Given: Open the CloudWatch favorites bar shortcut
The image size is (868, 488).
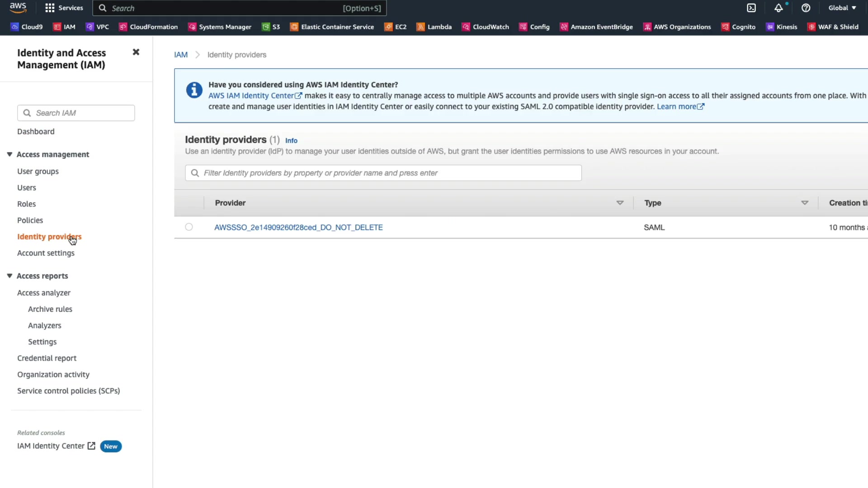Looking at the screenshot, I should [x=486, y=27].
